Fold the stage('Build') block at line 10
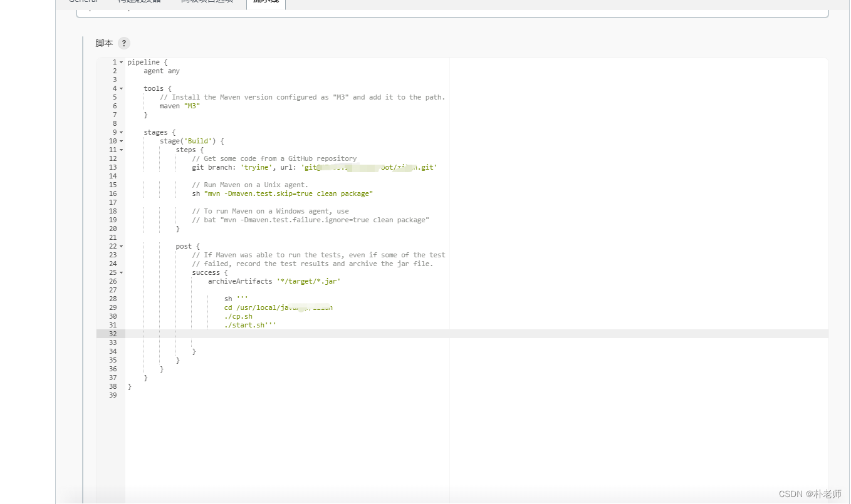This screenshot has height=504, width=851. click(x=122, y=141)
